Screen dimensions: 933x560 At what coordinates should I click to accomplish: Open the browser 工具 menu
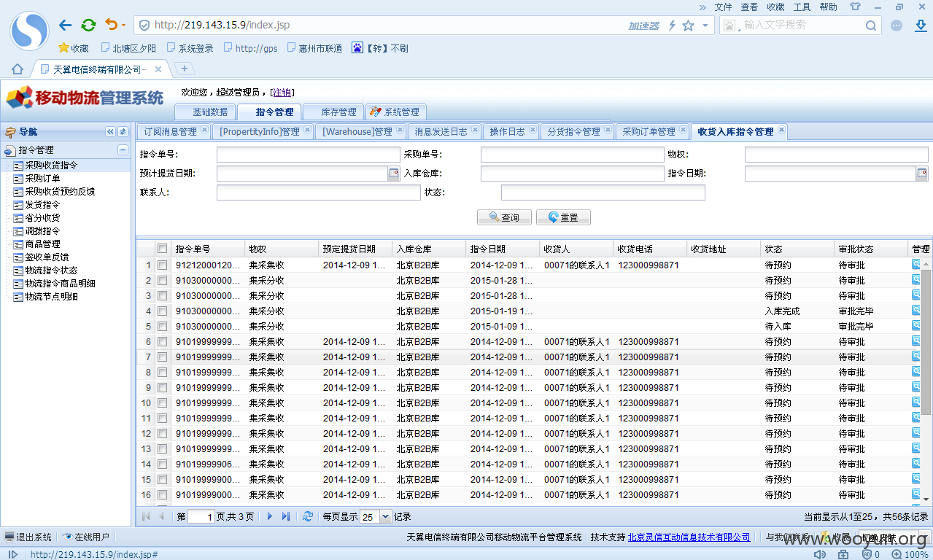pos(802,7)
